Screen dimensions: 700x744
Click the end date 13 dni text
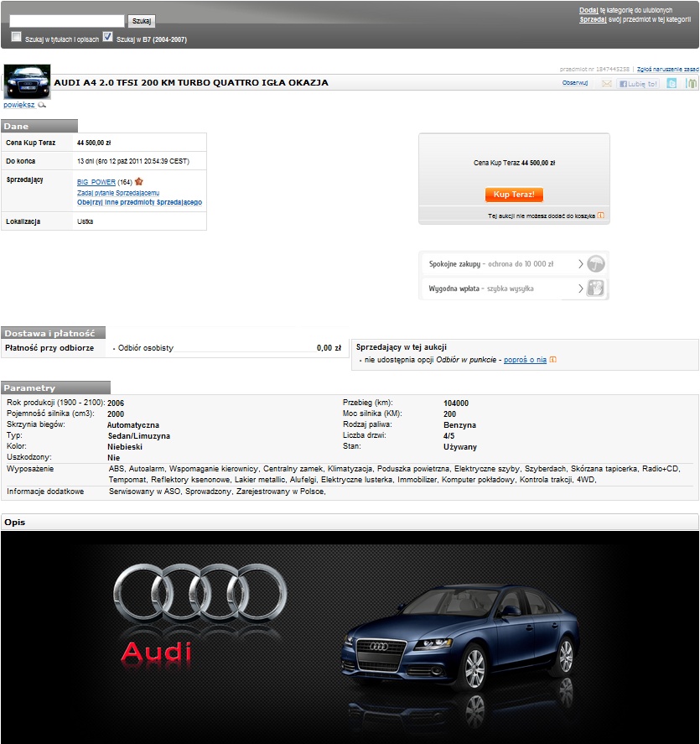click(x=133, y=161)
